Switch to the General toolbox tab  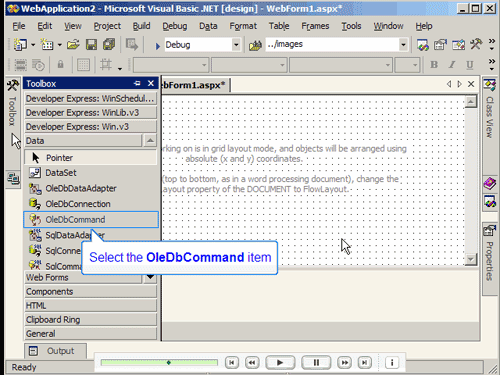click(x=90, y=334)
